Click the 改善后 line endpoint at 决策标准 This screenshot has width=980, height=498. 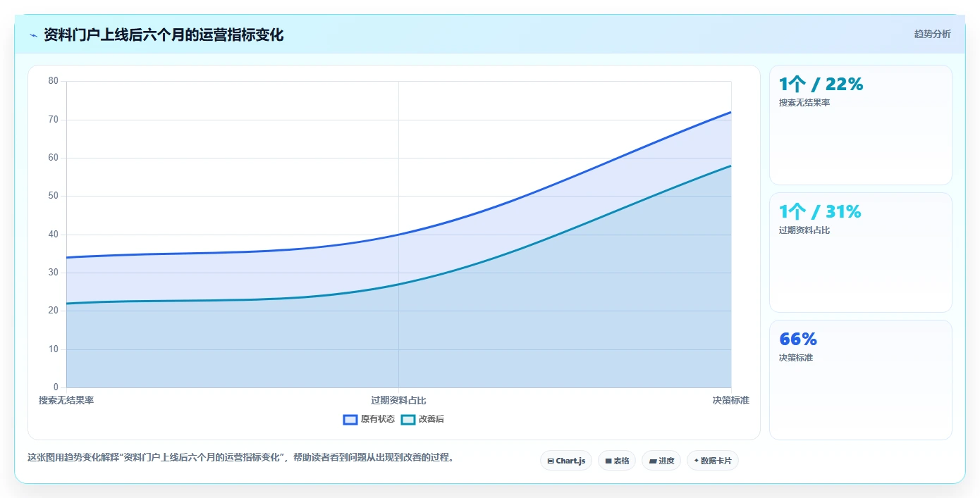731,166
